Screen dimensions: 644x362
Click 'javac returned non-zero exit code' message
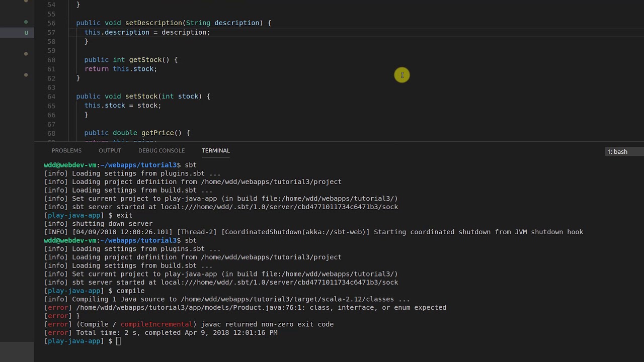coord(267,324)
